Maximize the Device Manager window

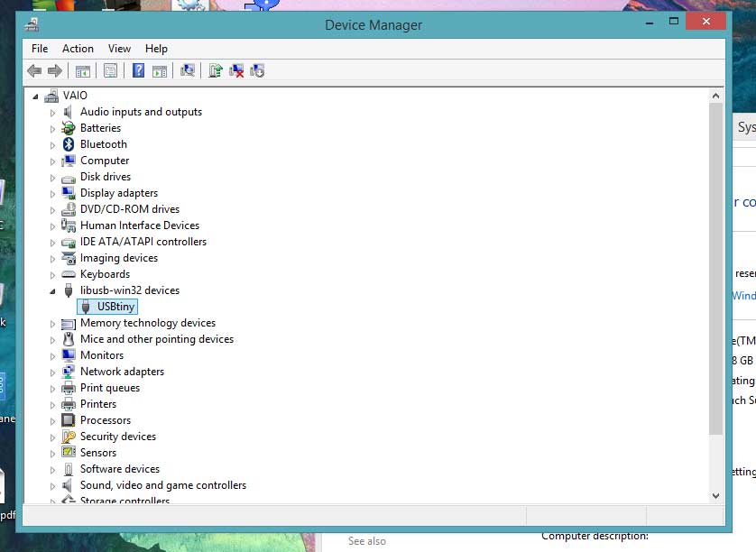(674, 22)
